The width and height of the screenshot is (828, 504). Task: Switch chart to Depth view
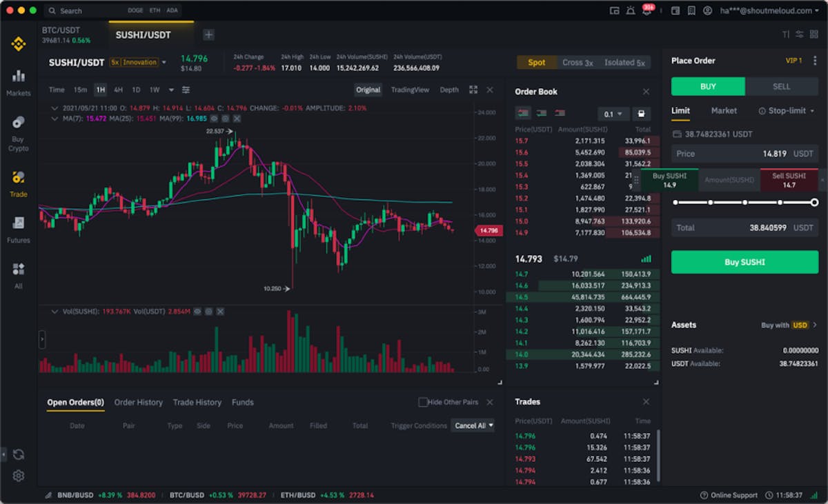[x=449, y=90]
